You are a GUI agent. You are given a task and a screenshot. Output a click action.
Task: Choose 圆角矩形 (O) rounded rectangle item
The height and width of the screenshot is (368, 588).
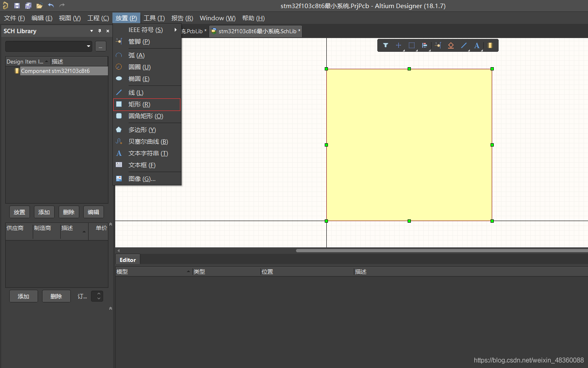coord(147,116)
